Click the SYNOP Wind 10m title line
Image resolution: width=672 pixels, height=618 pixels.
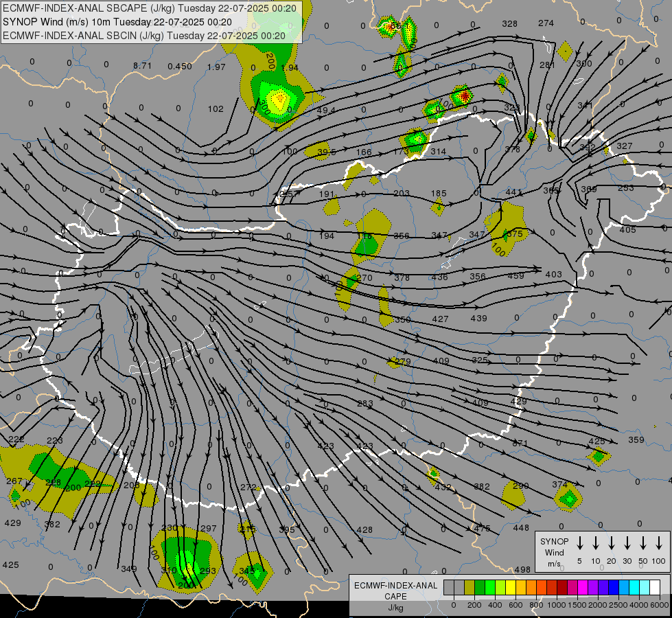pyautogui.click(x=117, y=22)
